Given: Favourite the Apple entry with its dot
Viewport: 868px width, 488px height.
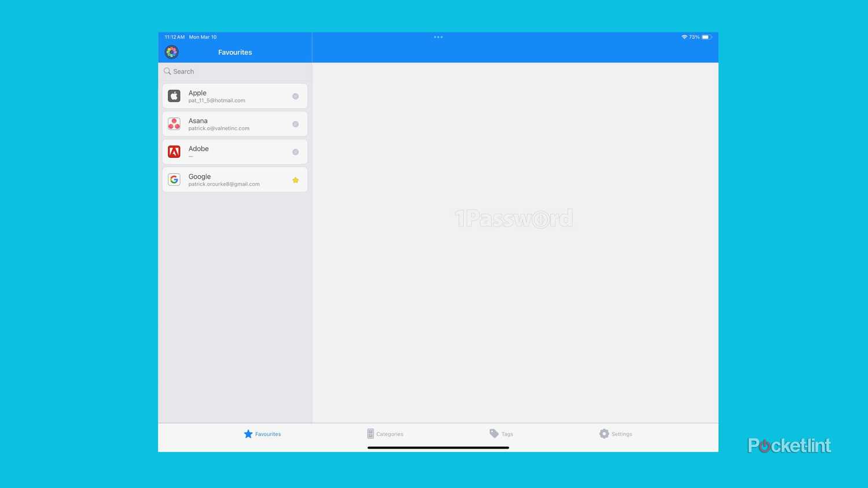Looking at the screenshot, I should pos(296,97).
